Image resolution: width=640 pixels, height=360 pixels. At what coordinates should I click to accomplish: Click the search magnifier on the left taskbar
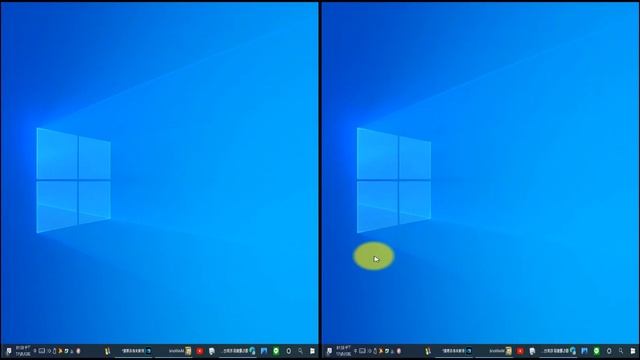[300, 351]
